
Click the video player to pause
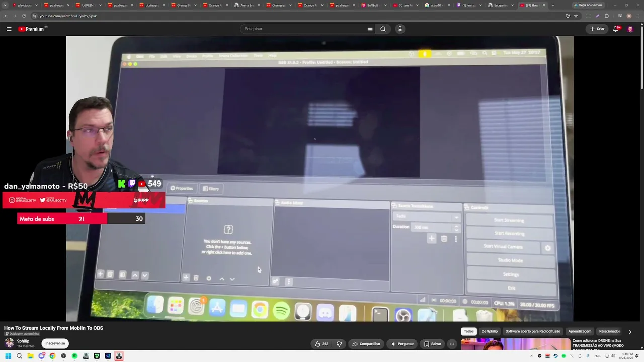pos(320,178)
